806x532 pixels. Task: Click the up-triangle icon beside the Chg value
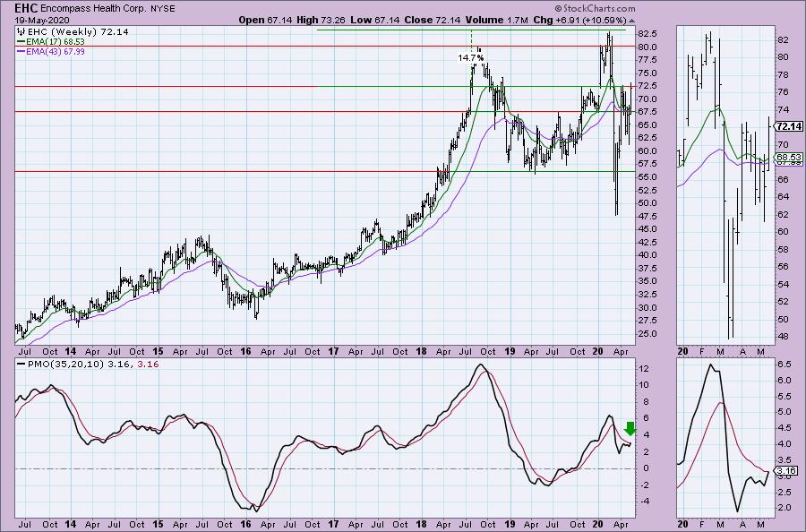631,21
